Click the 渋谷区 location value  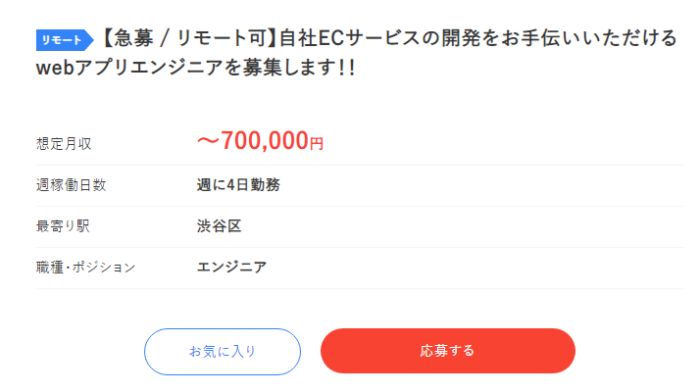pyautogui.click(x=219, y=226)
